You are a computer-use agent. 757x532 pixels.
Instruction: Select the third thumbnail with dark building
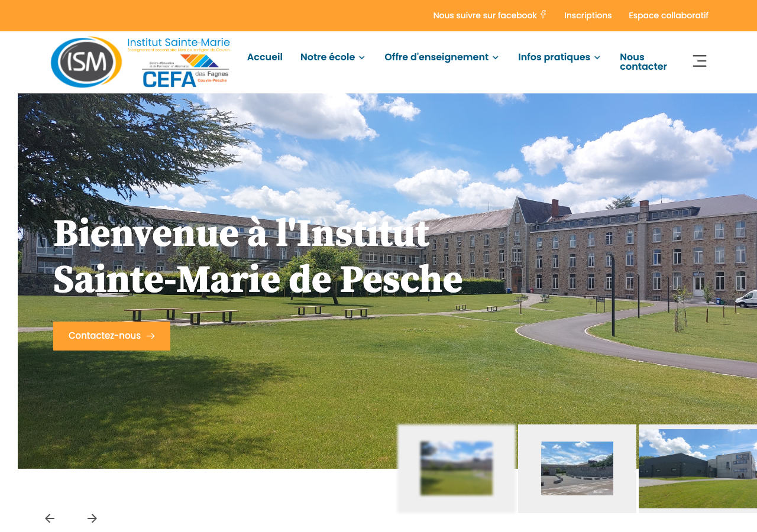pyautogui.click(x=698, y=468)
